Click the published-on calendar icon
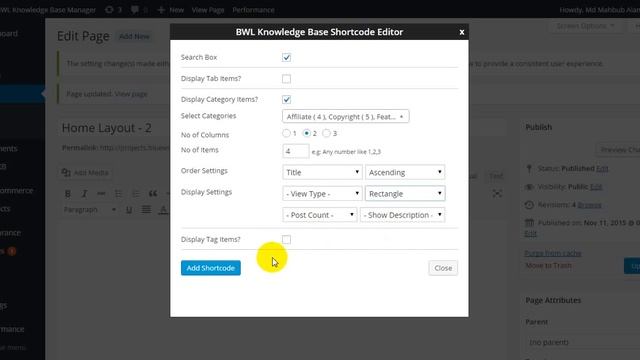Image resolution: width=640 pixels, height=360 pixels. pos(529,223)
